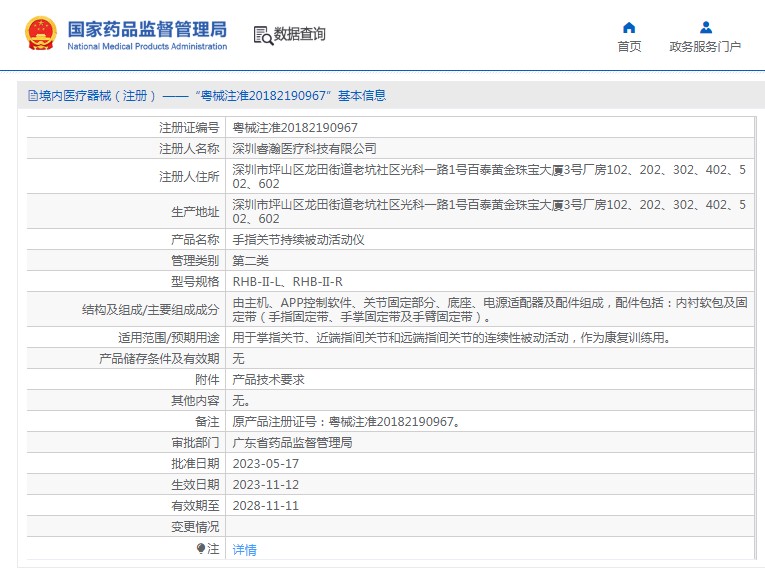Select approval date 2023-05-17
The image size is (765, 577).
coord(265,463)
